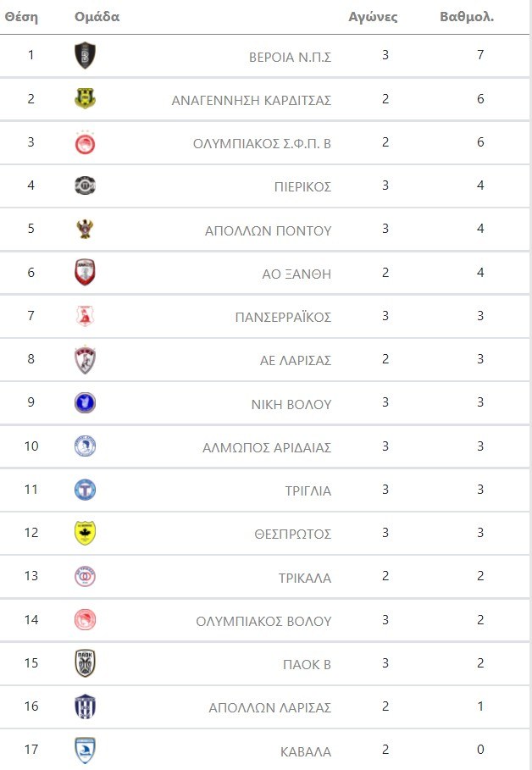Click the ΒΕΡΟΙΑ Ν.Π.Σ team crest
Viewport: 532px width, 770px height.
pyautogui.click(x=85, y=56)
